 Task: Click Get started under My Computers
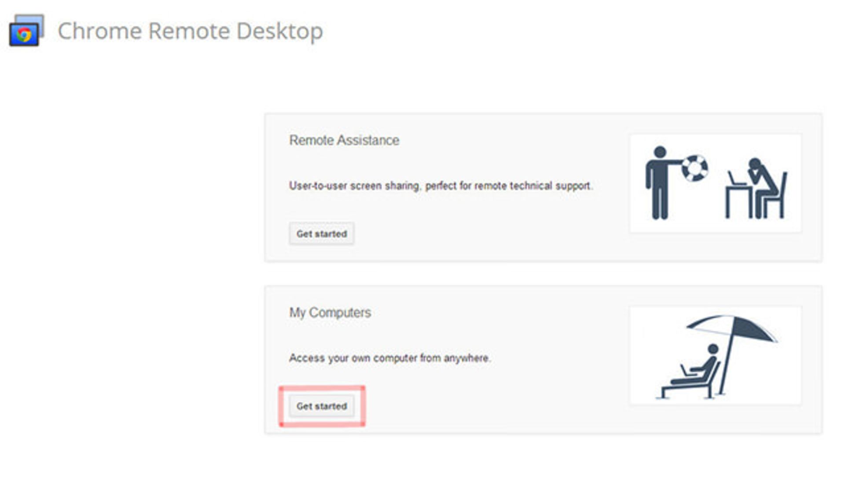[x=322, y=406]
